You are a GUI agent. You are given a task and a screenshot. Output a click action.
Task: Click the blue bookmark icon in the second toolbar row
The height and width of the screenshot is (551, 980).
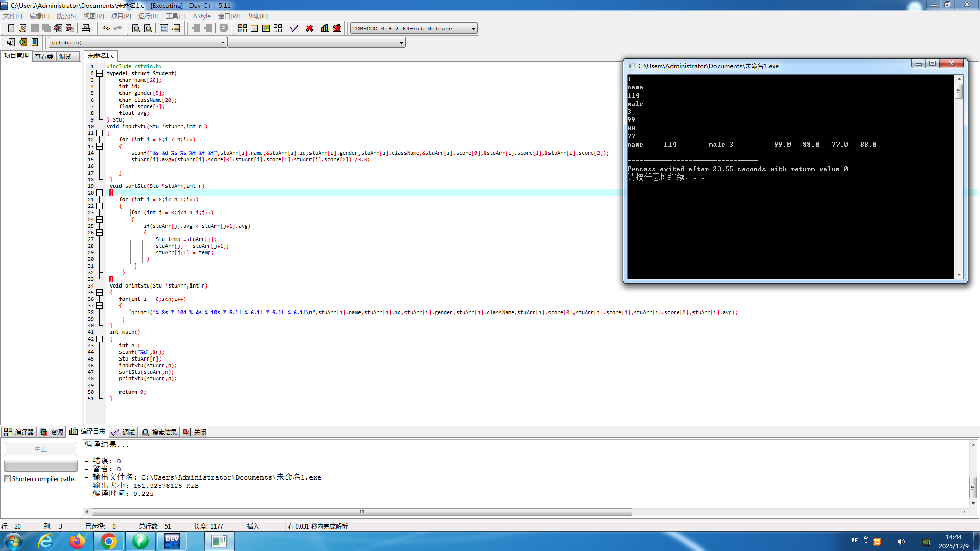click(x=35, y=42)
